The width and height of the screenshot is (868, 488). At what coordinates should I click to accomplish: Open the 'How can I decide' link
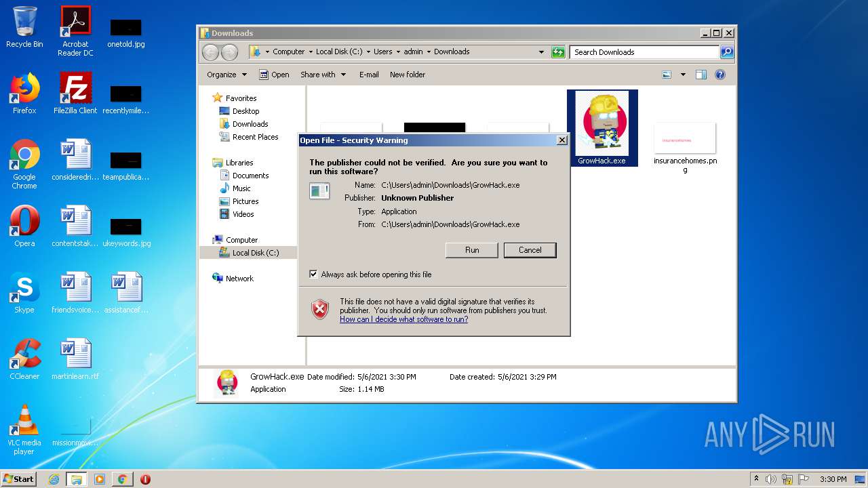point(403,319)
